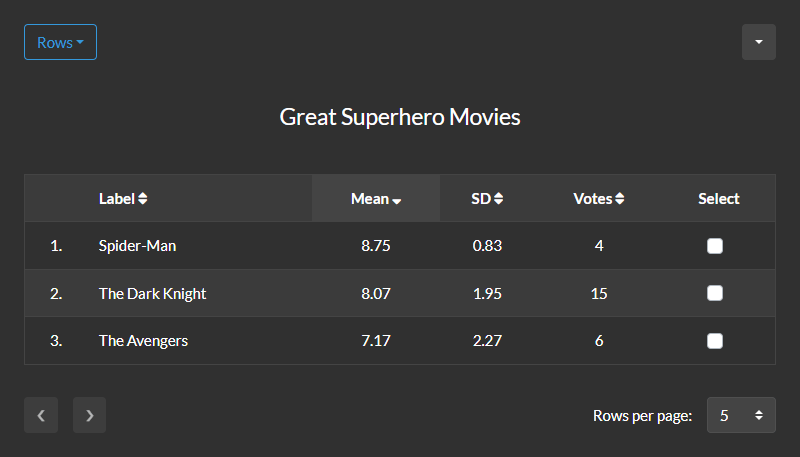The image size is (800, 457).
Task: Go to next page arrow
Action: pyautogui.click(x=89, y=415)
